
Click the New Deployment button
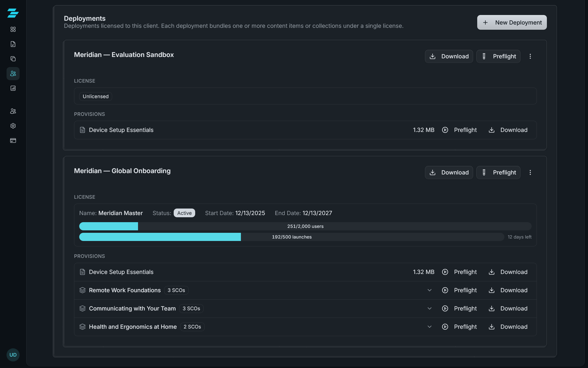512,22
